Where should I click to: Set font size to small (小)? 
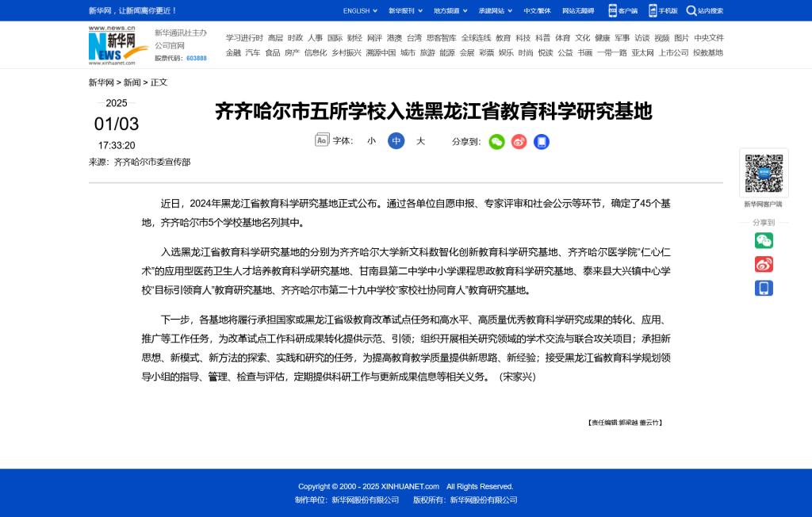click(371, 141)
